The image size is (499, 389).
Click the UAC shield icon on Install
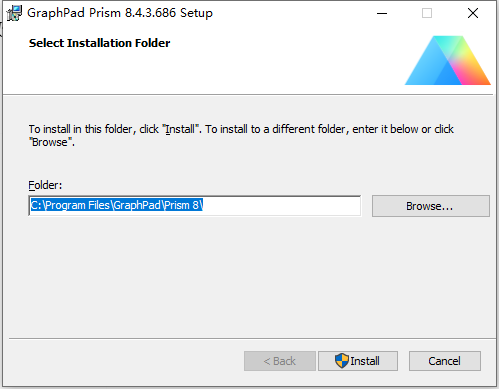click(x=342, y=361)
